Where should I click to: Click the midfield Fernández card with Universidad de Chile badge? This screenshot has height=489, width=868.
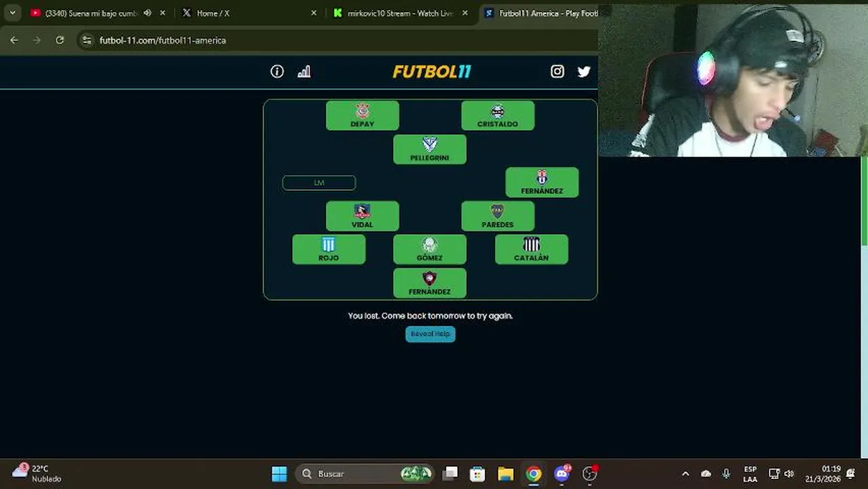[541, 183]
